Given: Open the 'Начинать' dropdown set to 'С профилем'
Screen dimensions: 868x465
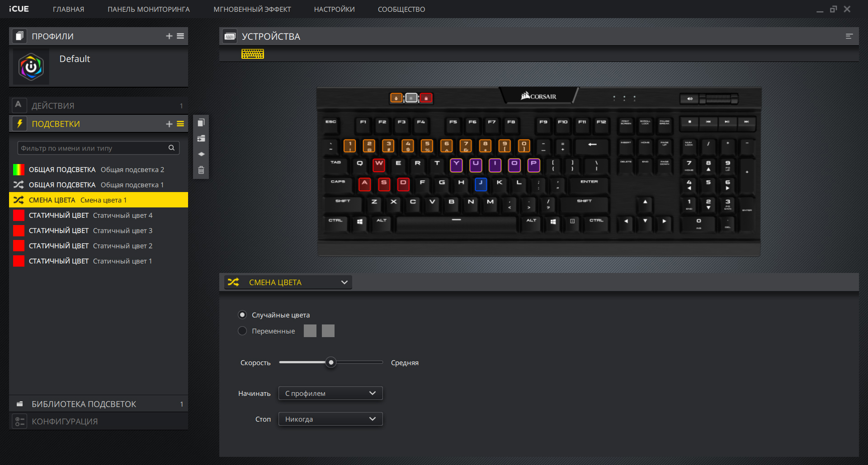Looking at the screenshot, I should coord(330,394).
